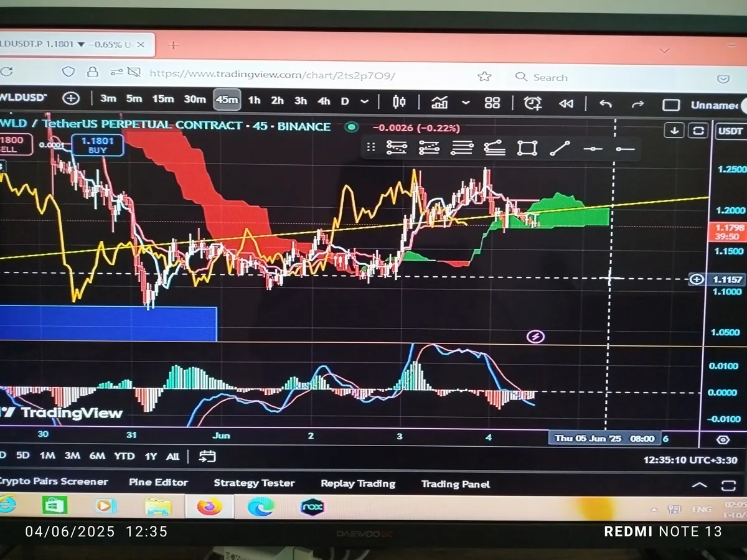
Task: Select the fan lines drawing tool
Action: 494,148
